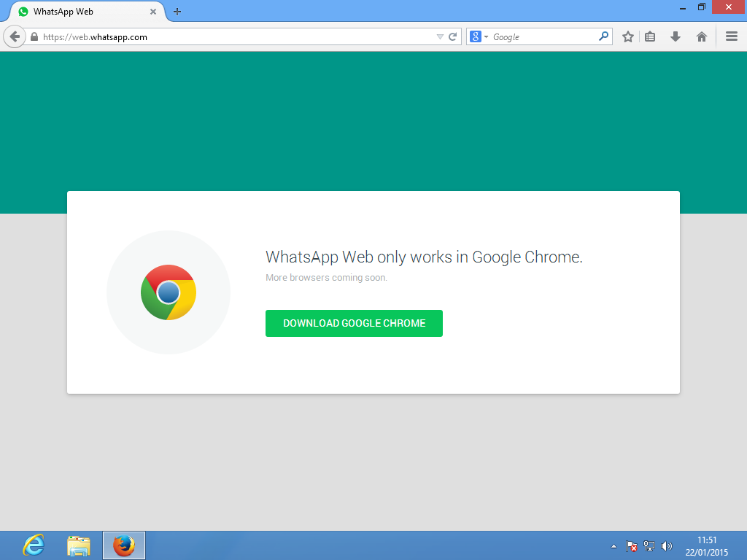
Task: Open the Downloads arrow icon
Action: pyautogui.click(x=676, y=36)
